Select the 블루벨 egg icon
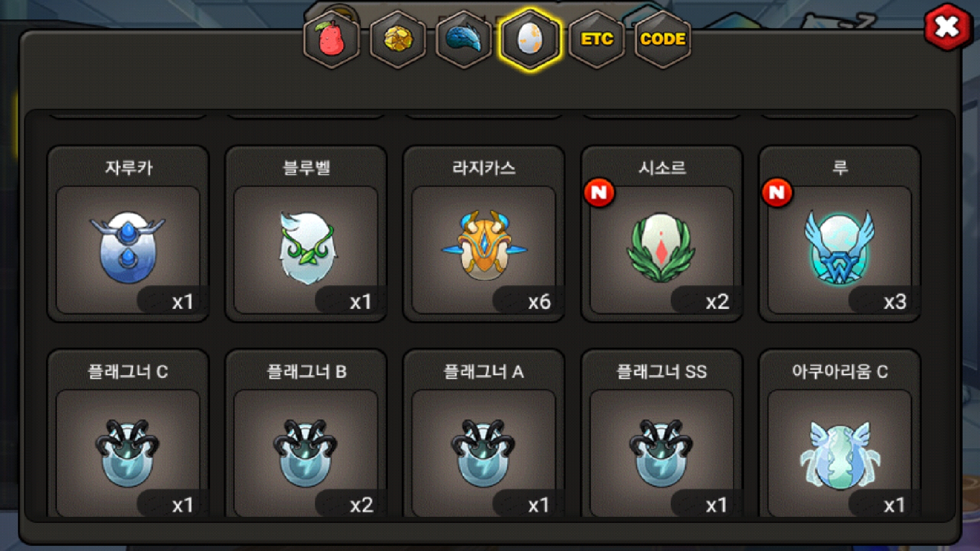The width and height of the screenshot is (980, 551). pyautogui.click(x=306, y=248)
